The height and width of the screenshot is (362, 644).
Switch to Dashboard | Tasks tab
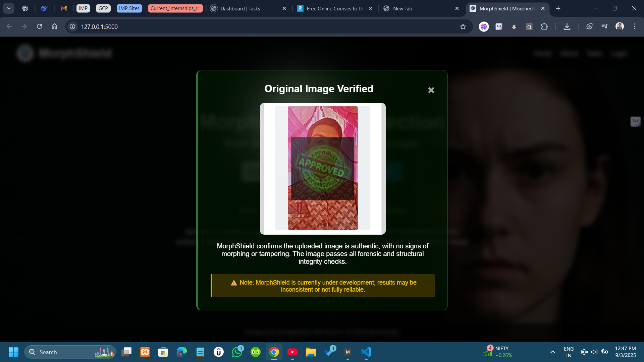pyautogui.click(x=248, y=8)
